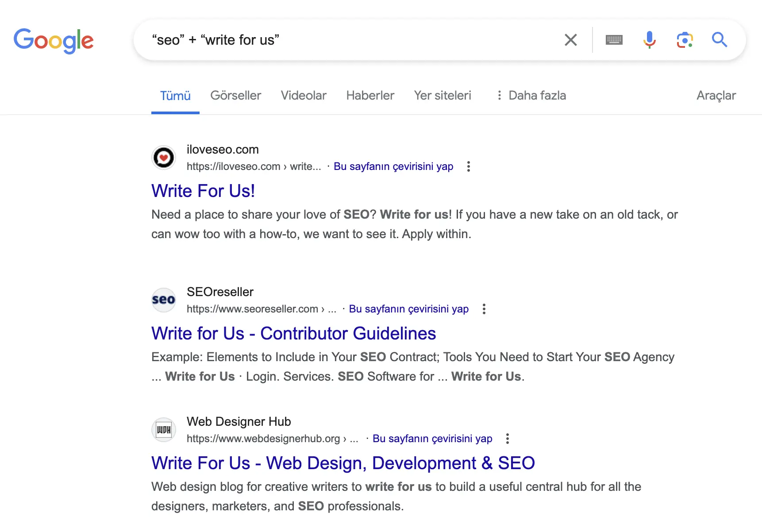Click the https://iloveseo.com URL breadcrumb
The image size is (762, 532).
click(x=254, y=166)
